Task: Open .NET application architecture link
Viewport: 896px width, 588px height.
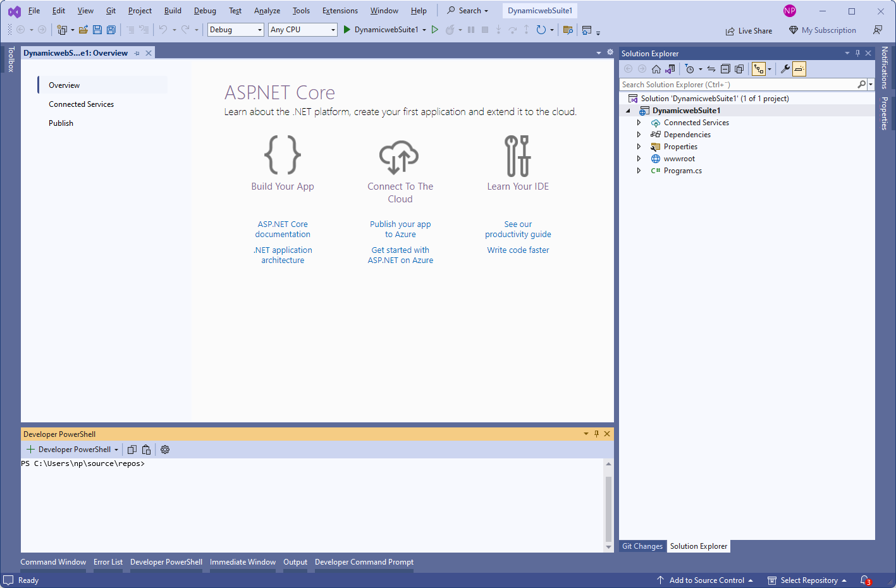Action: [283, 255]
